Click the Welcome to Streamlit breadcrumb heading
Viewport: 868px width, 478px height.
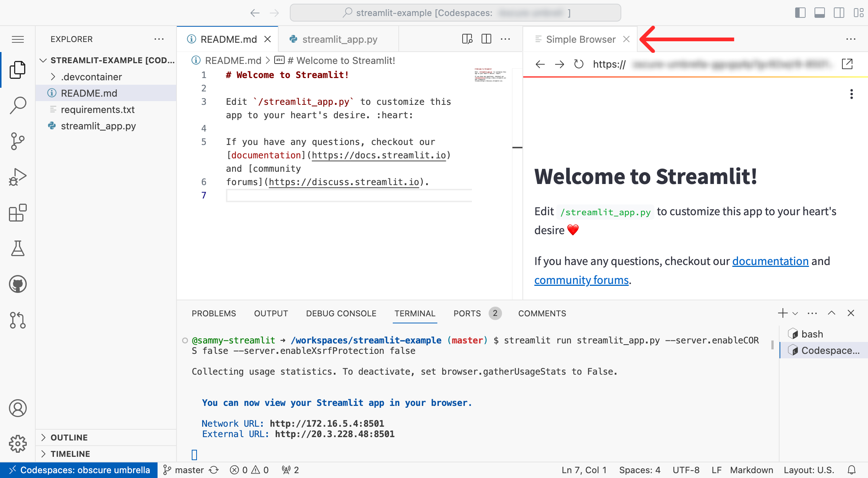point(335,61)
